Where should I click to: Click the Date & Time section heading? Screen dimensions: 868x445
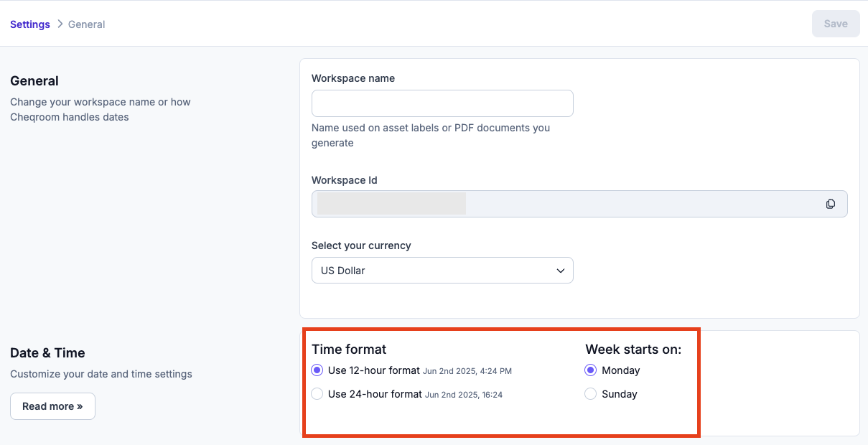[x=47, y=353]
